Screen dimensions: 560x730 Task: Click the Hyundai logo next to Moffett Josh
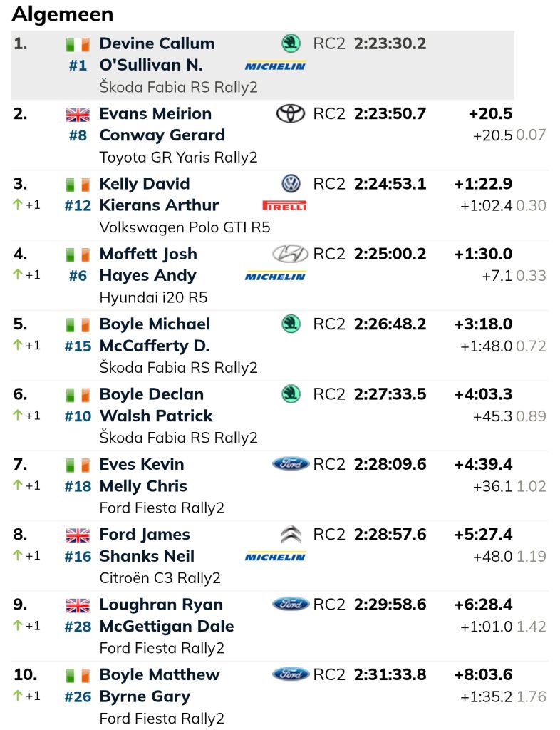pos(290,254)
